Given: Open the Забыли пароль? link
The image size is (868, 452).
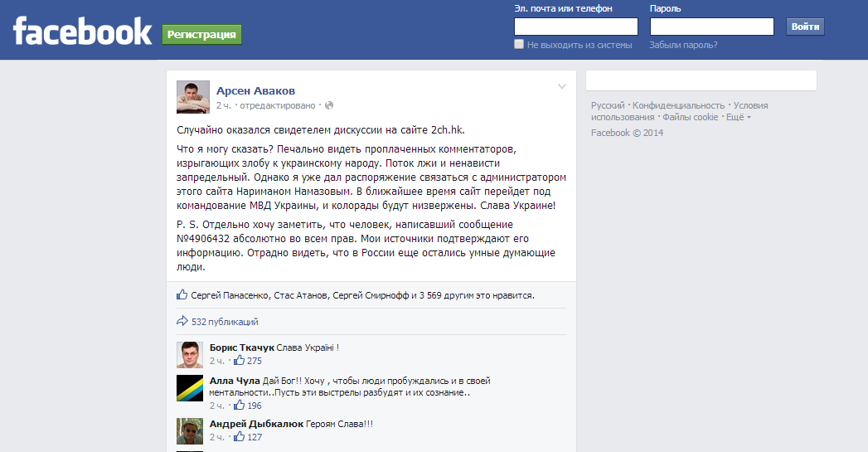Looking at the screenshot, I should pyautogui.click(x=683, y=45).
